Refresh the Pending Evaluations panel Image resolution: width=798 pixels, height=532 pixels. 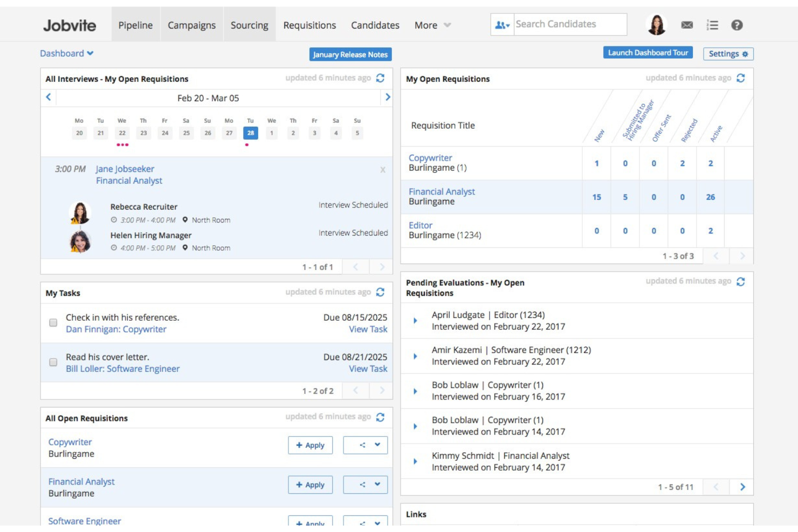740,281
